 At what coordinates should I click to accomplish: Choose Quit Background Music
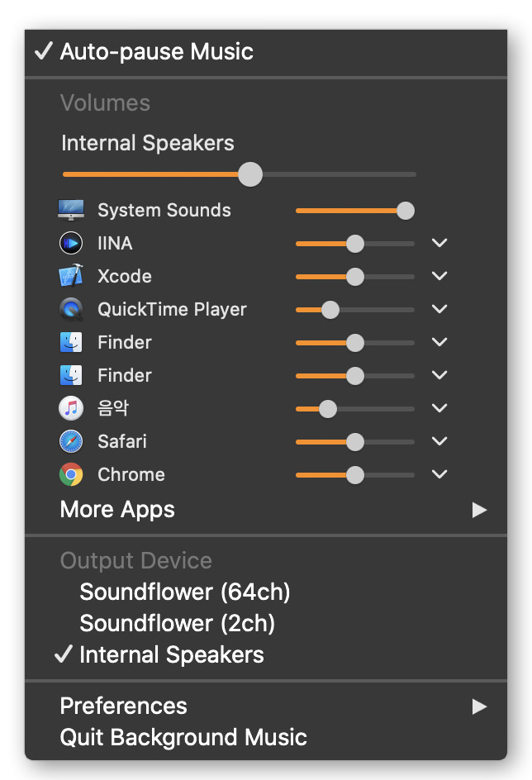pos(266,738)
